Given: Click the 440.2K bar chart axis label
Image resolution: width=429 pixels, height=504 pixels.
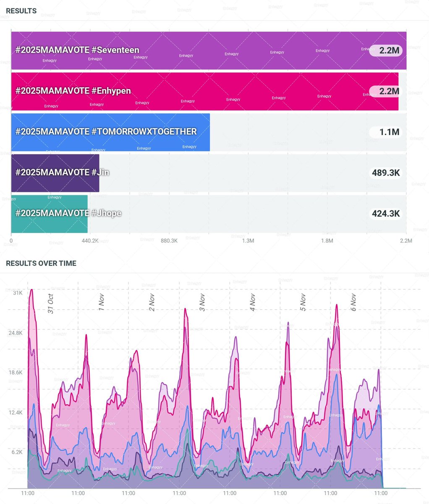Looking at the screenshot, I should coord(90,241).
